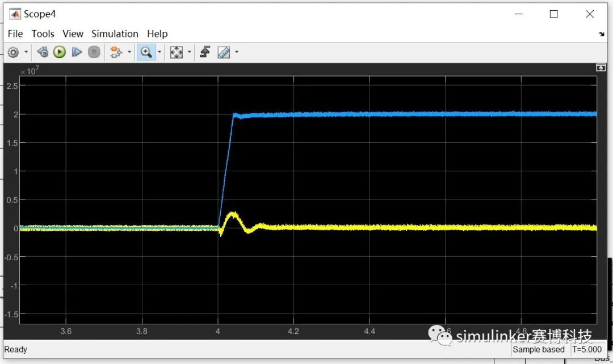Click the x-axis label 4.2
Image resolution: width=613 pixels, height=364 pixels.
pos(293,331)
